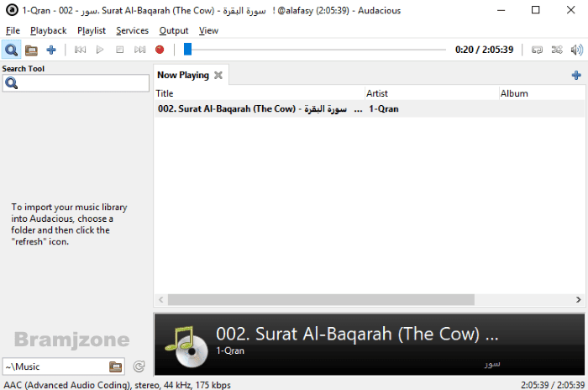Click the horizontal scrollbar thumb

[x=321, y=299]
